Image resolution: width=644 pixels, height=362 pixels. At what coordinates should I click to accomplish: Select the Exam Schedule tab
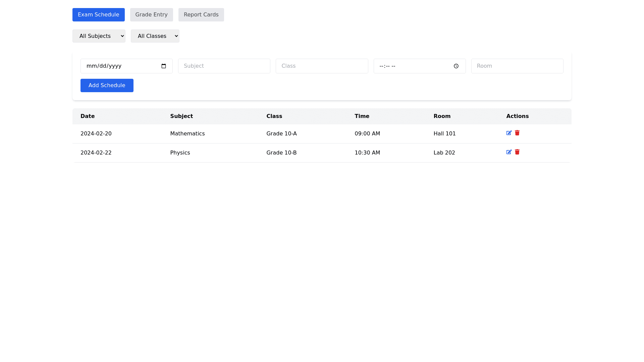(x=98, y=15)
